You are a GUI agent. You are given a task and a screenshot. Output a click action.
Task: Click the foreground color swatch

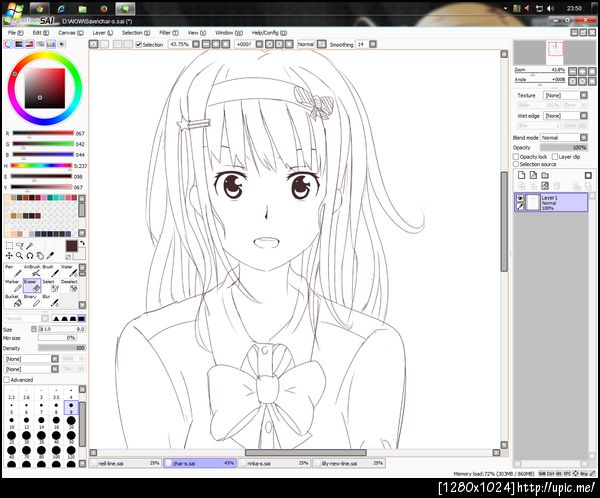pos(72,246)
